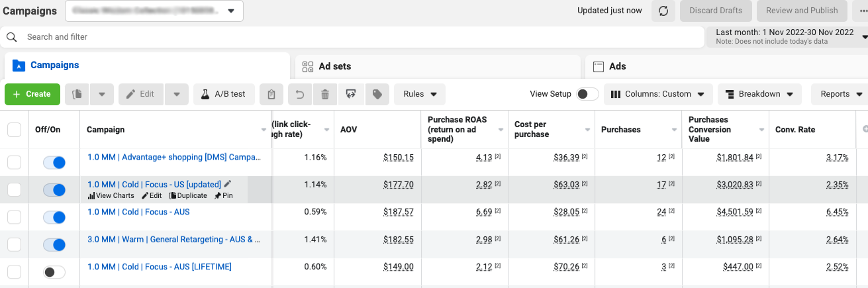Open the Columns: Custom dropdown
Screen dimensions: 868x288
coord(658,94)
